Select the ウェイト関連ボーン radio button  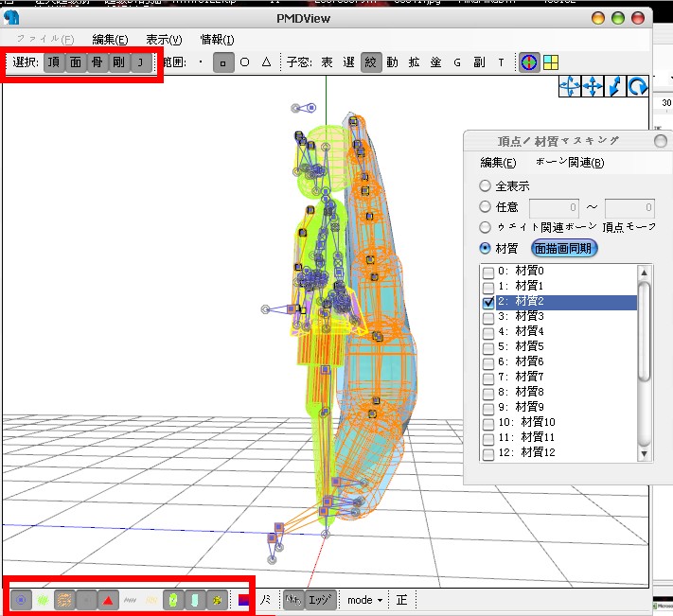coord(485,227)
